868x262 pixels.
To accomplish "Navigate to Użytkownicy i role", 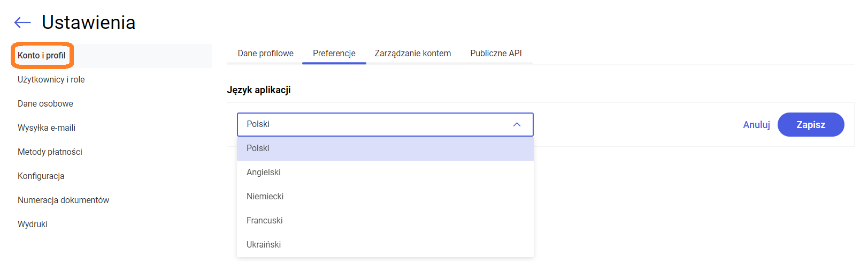I will coord(51,80).
